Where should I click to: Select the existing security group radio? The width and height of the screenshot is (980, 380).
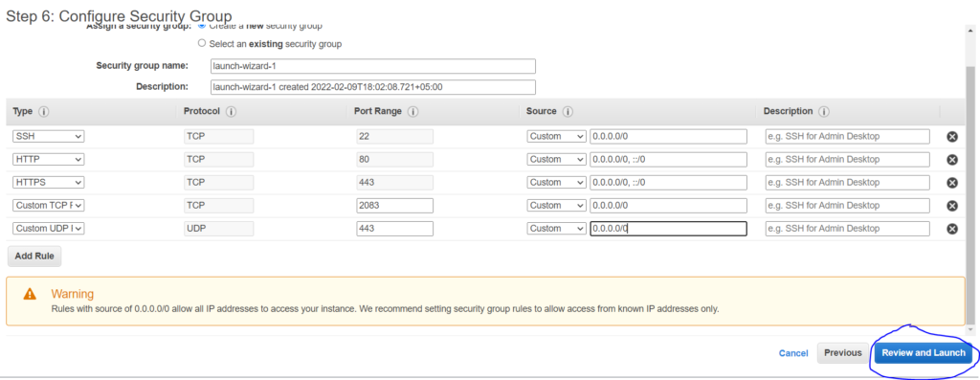point(201,43)
